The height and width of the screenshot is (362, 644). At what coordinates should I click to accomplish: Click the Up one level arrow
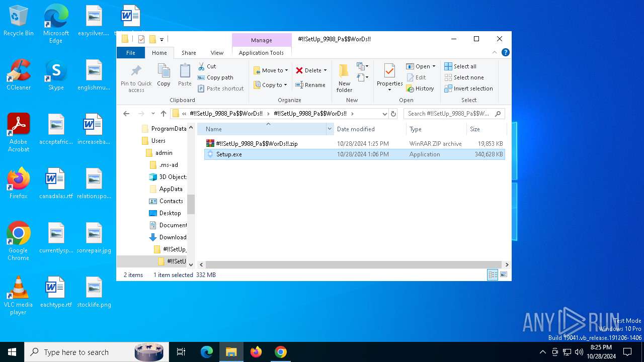pos(164,114)
